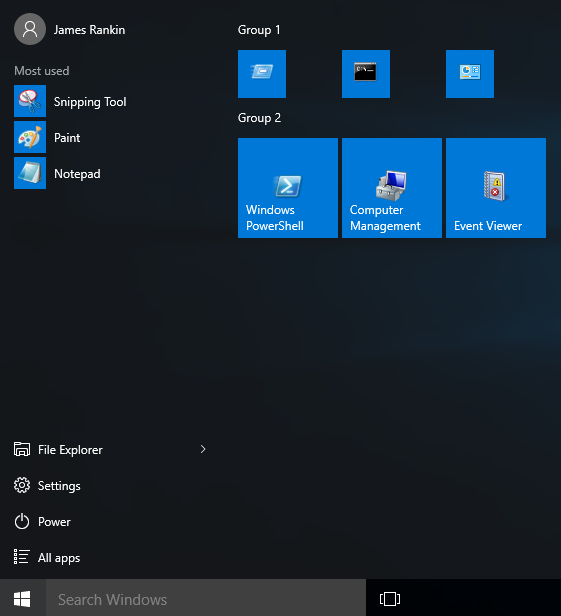Launch the Command Prompt tile
The width and height of the screenshot is (561, 616).
pos(366,74)
